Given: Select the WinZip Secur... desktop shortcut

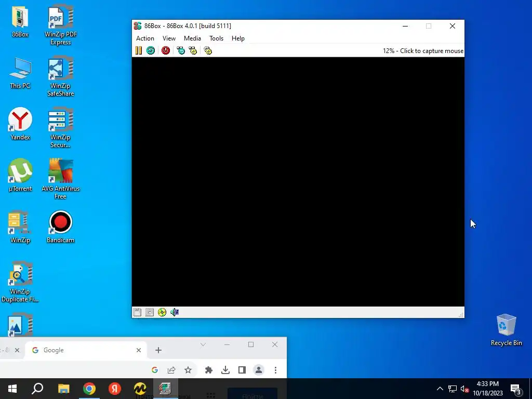Looking at the screenshot, I should [x=60, y=128].
